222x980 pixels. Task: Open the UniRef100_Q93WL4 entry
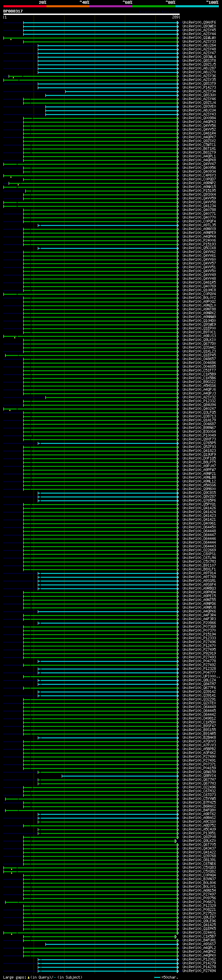point(199,57)
